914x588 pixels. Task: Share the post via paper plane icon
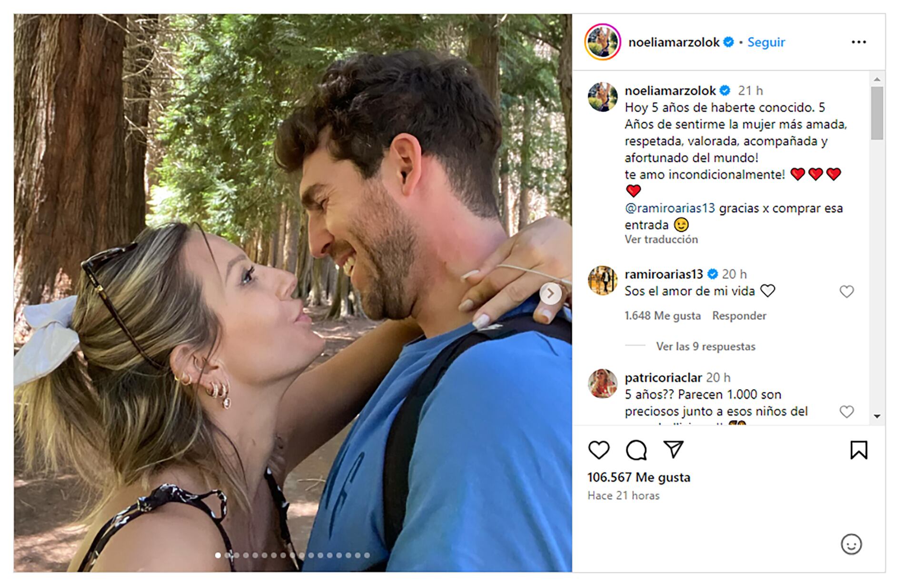[673, 449]
